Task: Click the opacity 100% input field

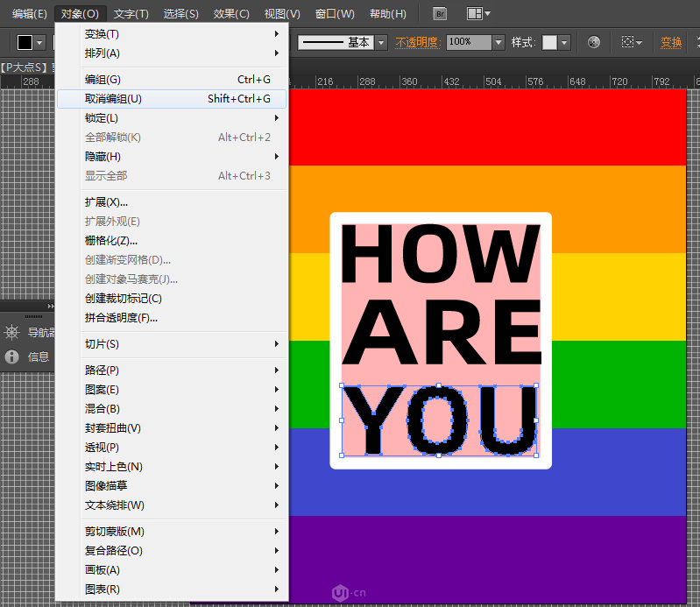Action: tap(468, 42)
